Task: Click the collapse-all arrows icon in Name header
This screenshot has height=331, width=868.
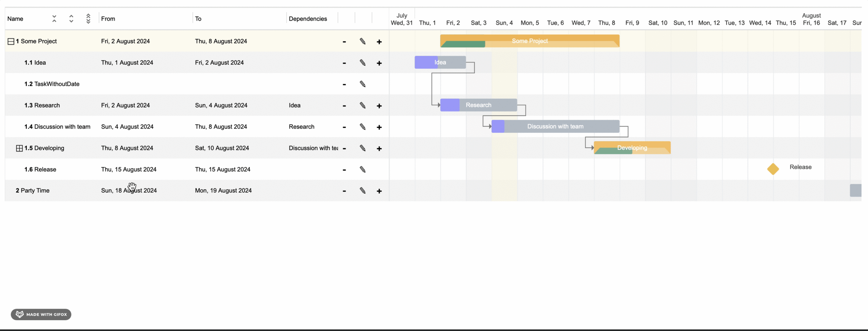Action: 54,19
